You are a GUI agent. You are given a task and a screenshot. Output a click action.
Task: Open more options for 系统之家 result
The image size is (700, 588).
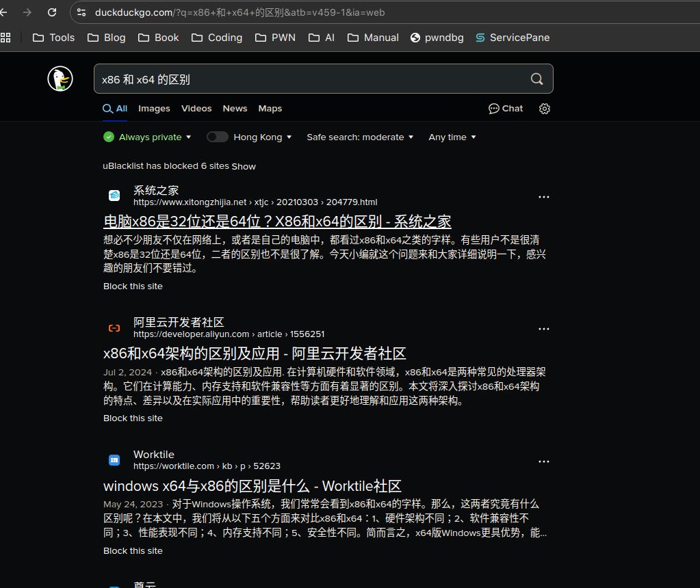tap(544, 197)
